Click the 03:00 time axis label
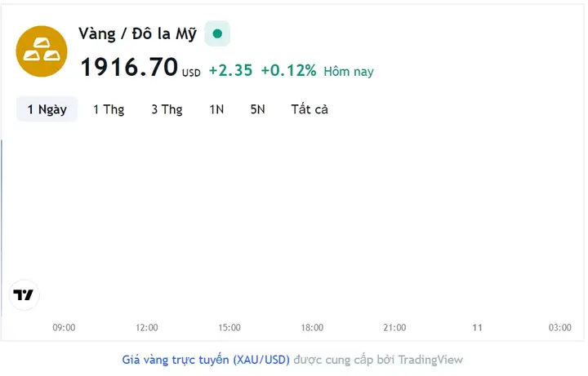The height and width of the screenshot is (376, 588). click(560, 328)
